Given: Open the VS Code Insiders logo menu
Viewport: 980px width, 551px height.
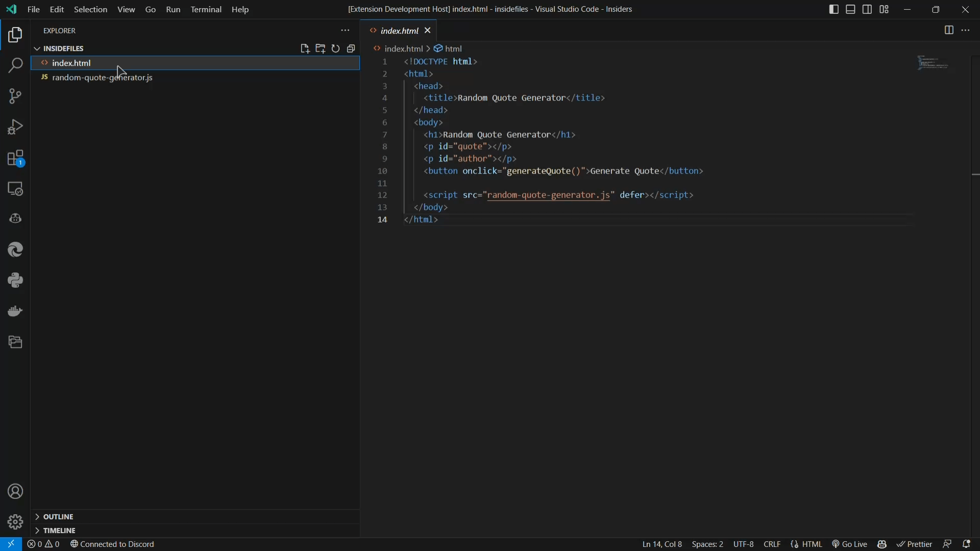Looking at the screenshot, I should click(x=11, y=10).
